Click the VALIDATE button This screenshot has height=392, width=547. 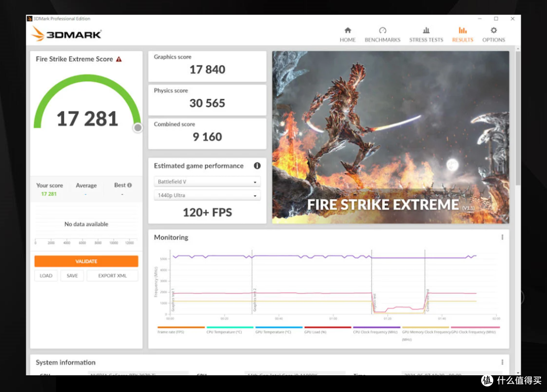(86, 261)
